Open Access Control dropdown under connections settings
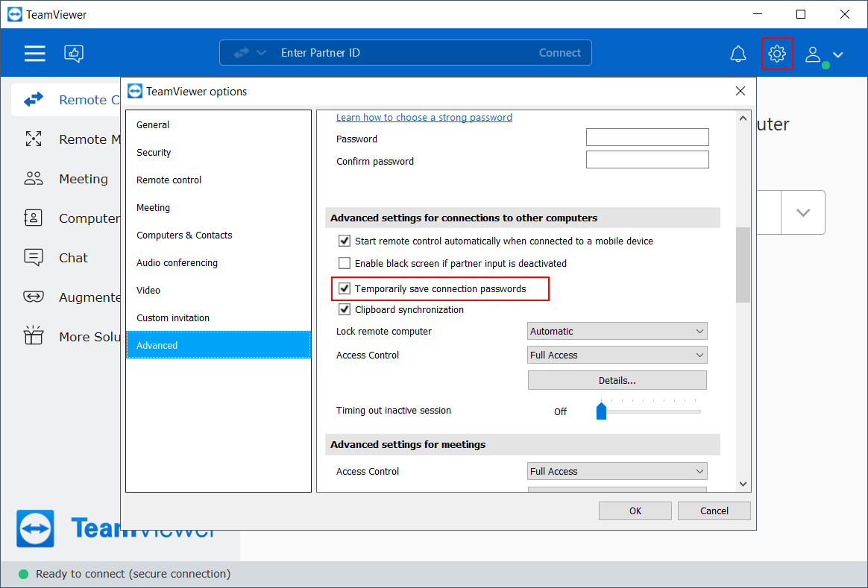Viewport: 868px width, 588px height. 617,355
